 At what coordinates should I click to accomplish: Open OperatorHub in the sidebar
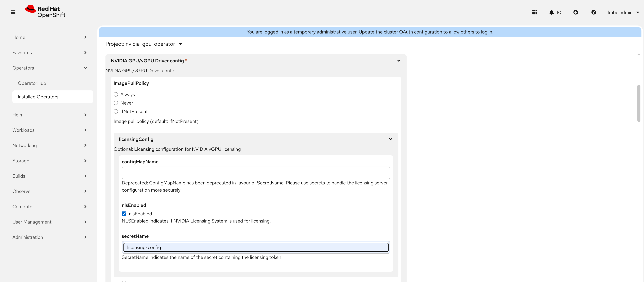click(x=32, y=83)
